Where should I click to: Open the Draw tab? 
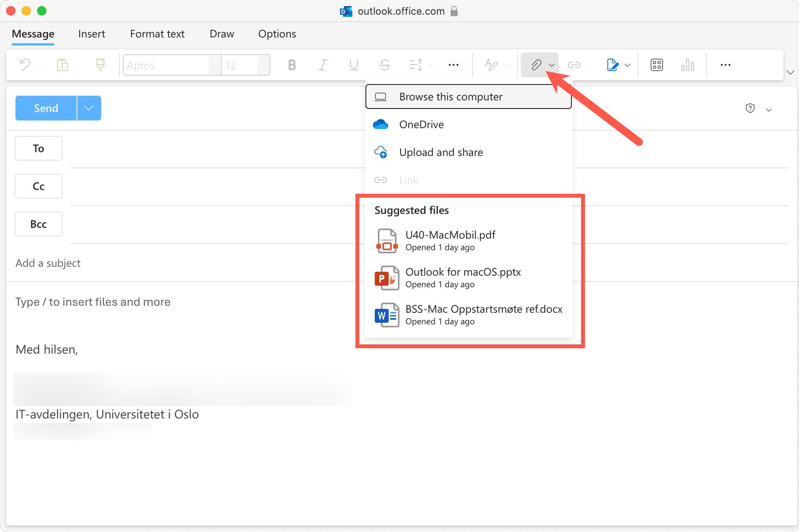point(222,34)
